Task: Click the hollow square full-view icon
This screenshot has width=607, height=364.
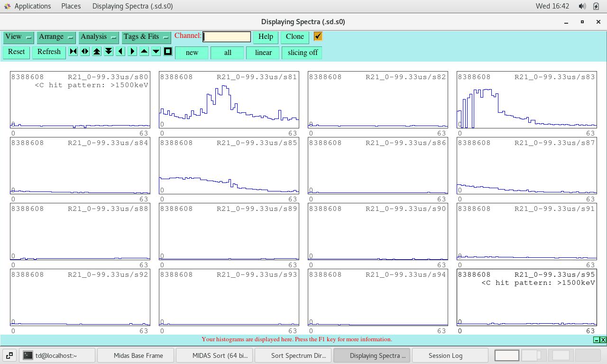Action: tap(168, 52)
